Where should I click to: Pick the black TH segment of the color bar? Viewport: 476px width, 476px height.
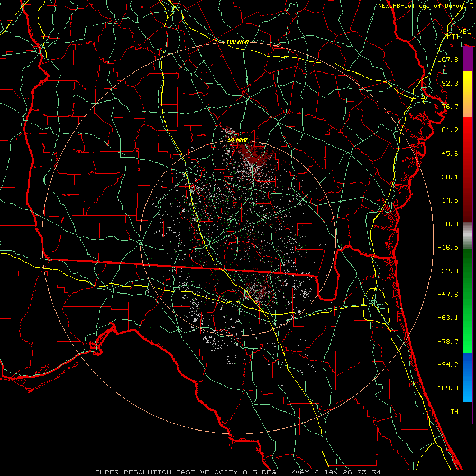coord(467,413)
